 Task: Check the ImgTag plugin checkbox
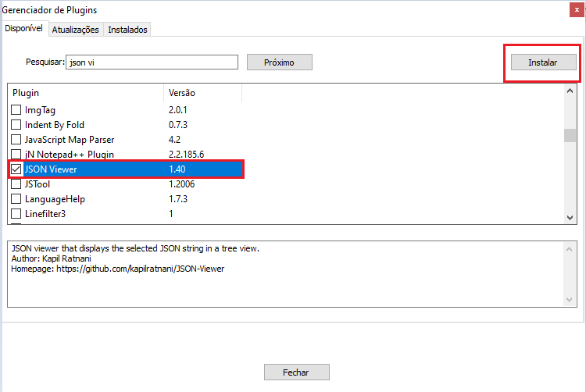click(16, 110)
